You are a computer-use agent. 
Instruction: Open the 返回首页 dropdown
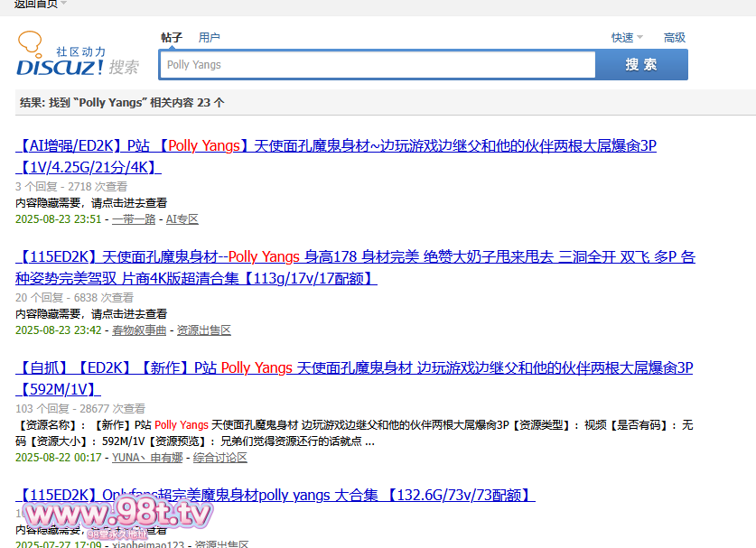pos(40,5)
